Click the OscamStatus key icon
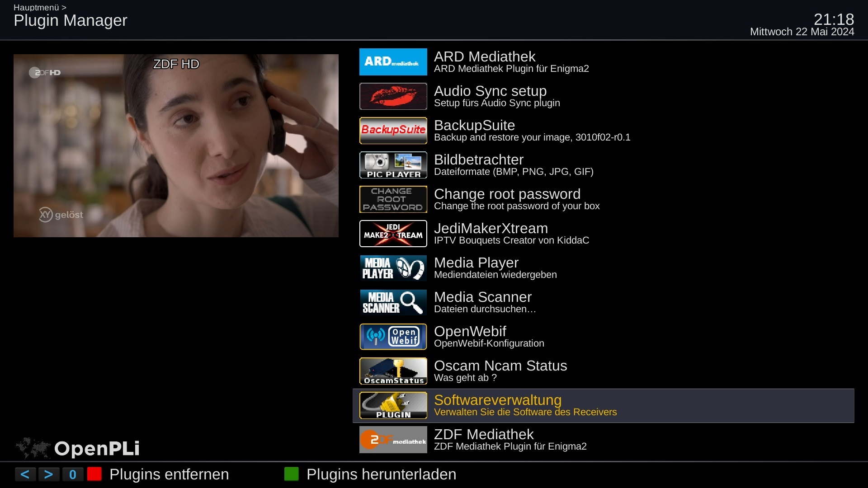This screenshot has width=868, height=488. click(x=393, y=371)
